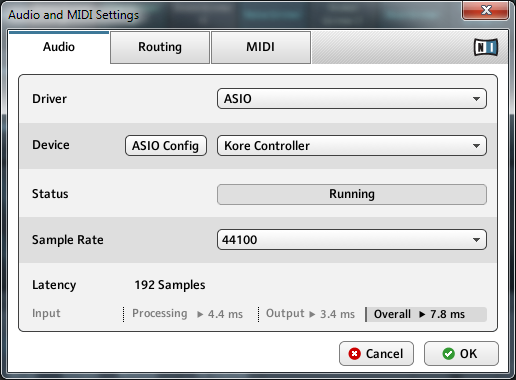The image size is (516, 380).
Task: Click the Processing 4.4 ms latency readout
Action: tap(187, 314)
